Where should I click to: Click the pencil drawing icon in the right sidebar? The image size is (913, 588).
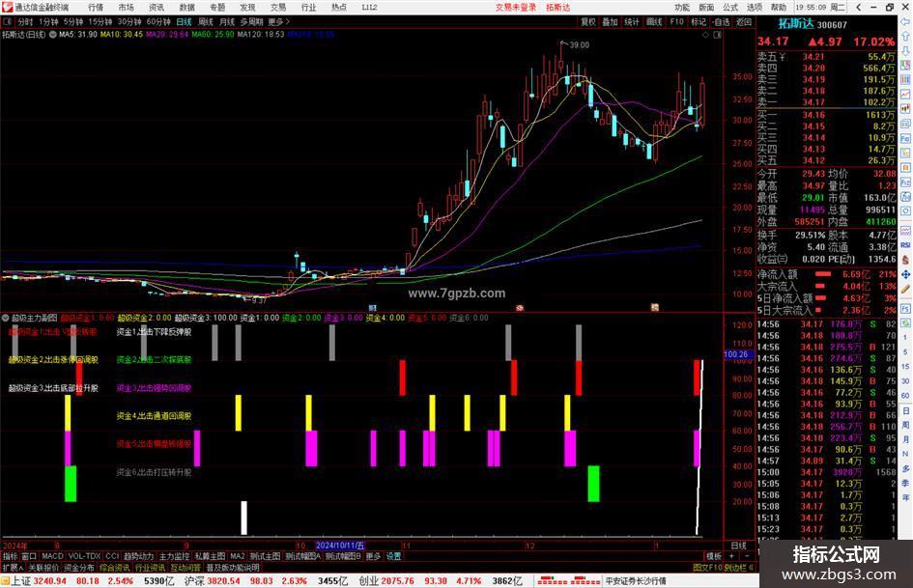coord(905,289)
